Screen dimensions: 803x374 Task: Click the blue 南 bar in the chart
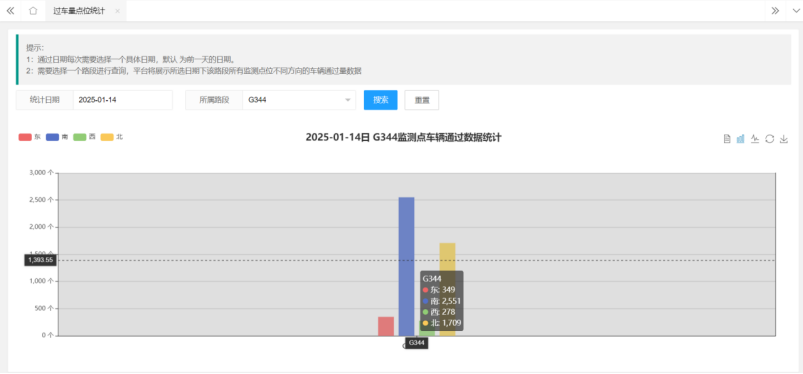[x=407, y=266]
